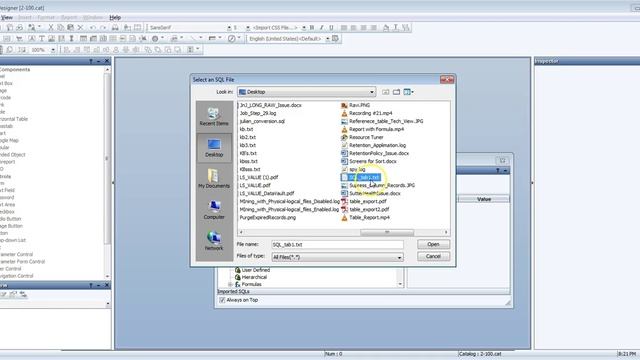Toggle the Always on Top checkbox
The image size is (640, 360).
(222, 300)
